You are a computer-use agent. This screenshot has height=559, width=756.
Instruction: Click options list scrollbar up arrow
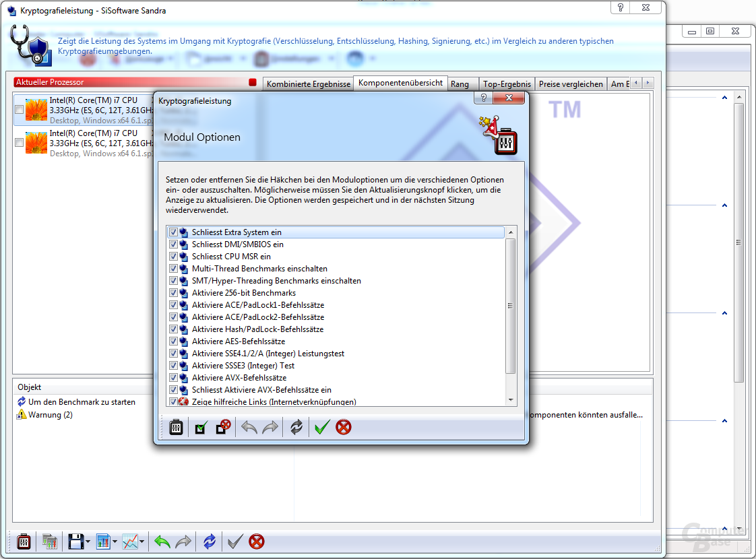click(511, 232)
